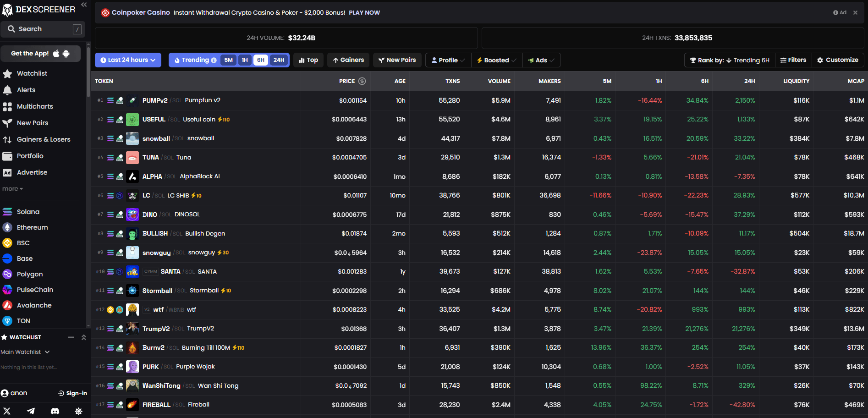868x418 pixels.
Task: Click the minus icon in the Watchlist panel
Action: pos(71,337)
